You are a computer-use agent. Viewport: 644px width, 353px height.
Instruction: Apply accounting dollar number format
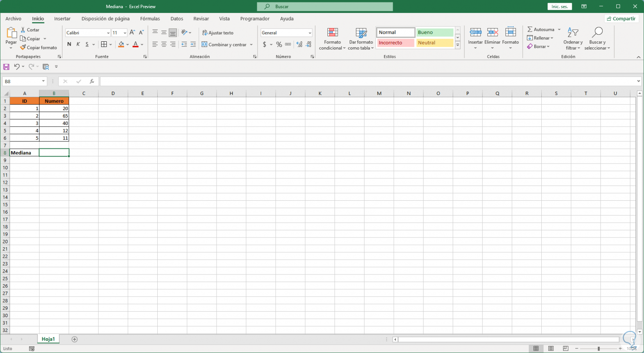[265, 45]
